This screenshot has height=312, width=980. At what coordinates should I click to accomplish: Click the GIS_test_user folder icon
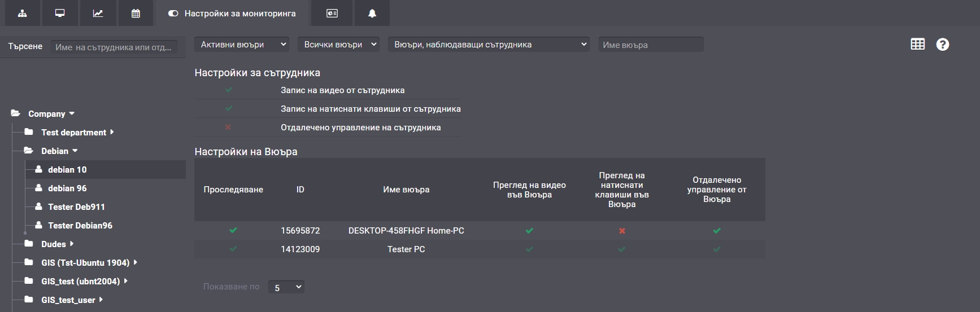(28, 300)
